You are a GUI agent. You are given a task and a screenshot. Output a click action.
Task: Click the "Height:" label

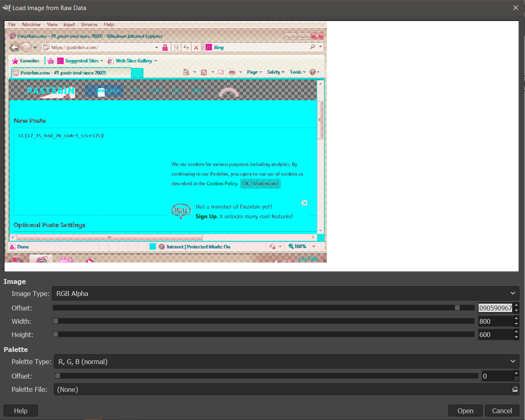tap(23, 335)
